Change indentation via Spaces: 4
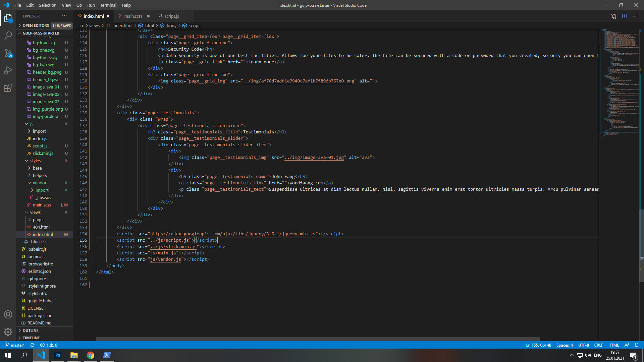 pos(565,345)
